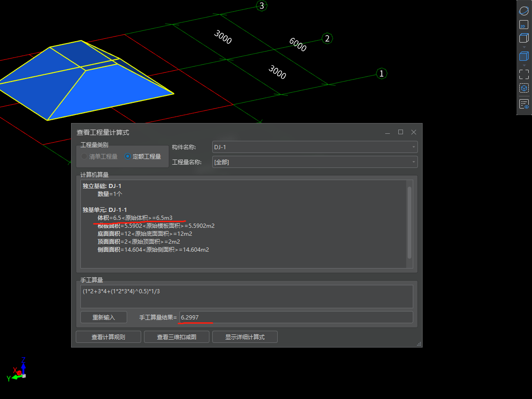Switch to 2D view icon
The height and width of the screenshot is (399, 532).
click(524, 25)
